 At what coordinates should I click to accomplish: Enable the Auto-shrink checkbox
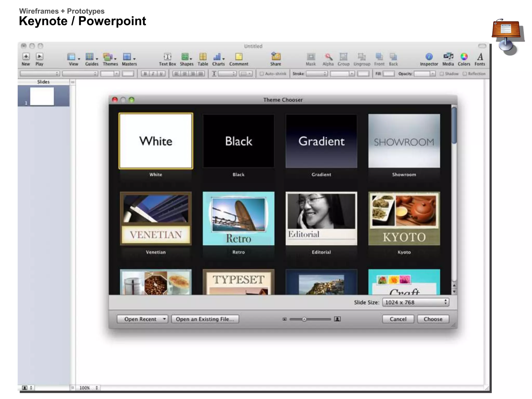click(262, 74)
